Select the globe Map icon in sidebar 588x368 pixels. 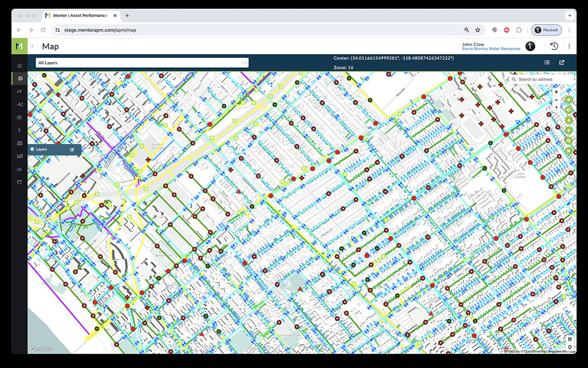coord(20,79)
